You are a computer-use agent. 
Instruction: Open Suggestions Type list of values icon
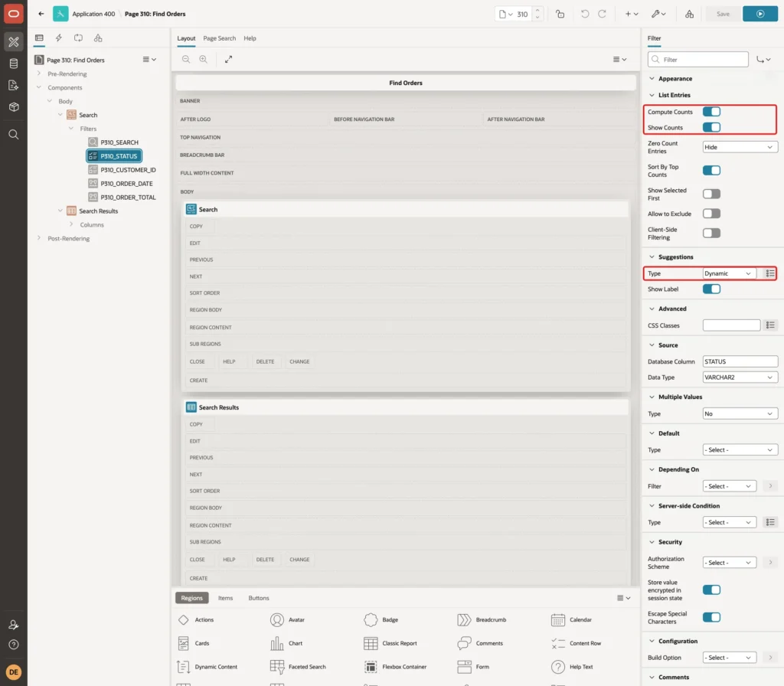point(770,273)
